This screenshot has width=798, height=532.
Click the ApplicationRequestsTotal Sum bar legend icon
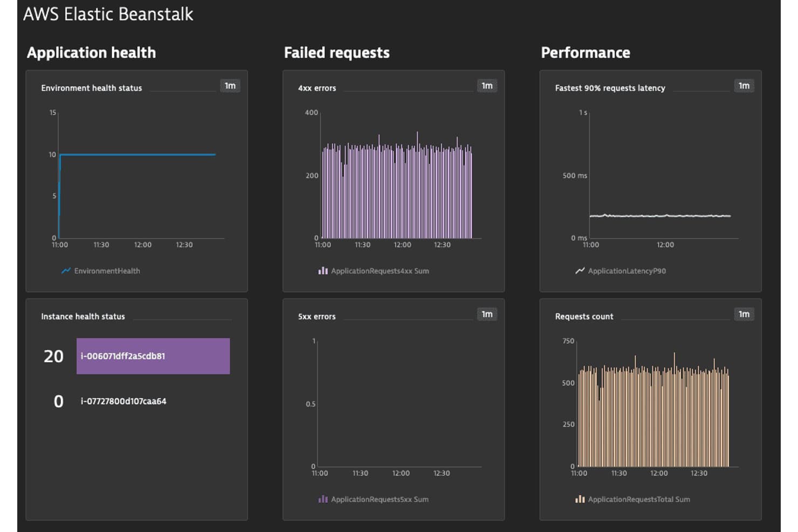[580, 499]
